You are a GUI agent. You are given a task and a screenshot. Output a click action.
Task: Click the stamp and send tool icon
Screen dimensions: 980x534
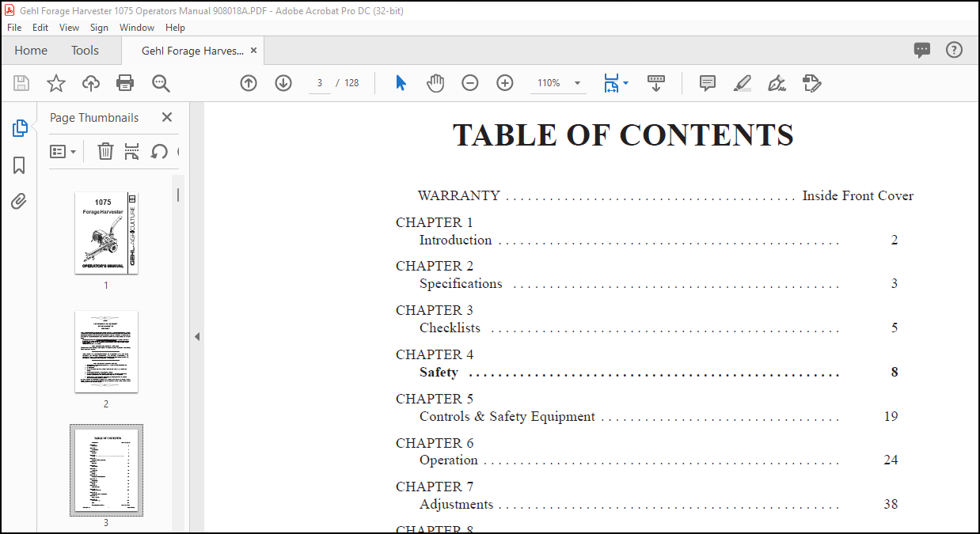tap(811, 83)
